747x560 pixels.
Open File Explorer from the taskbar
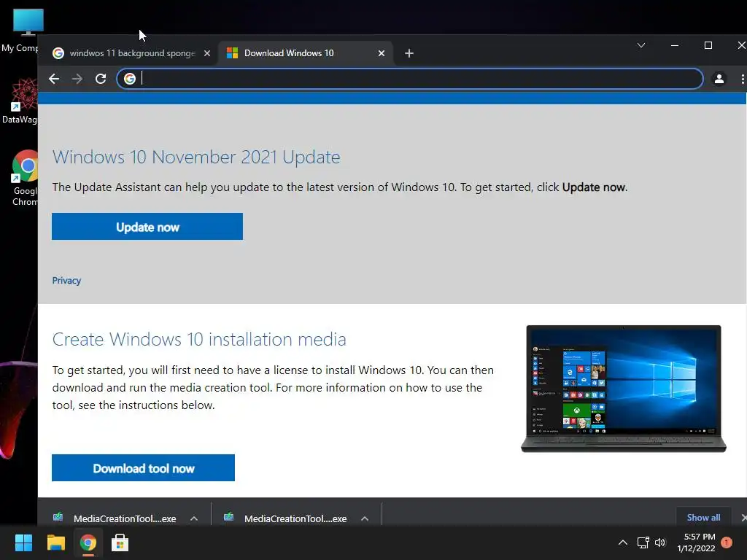pos(55,542)
